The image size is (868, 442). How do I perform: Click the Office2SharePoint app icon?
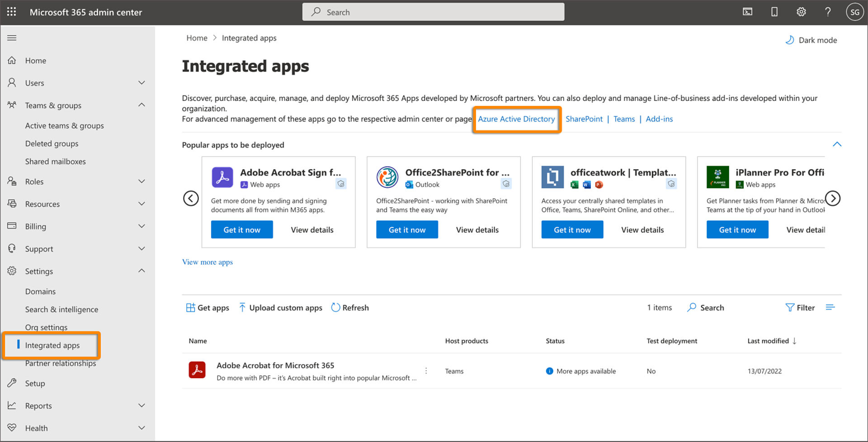point(387,177)
